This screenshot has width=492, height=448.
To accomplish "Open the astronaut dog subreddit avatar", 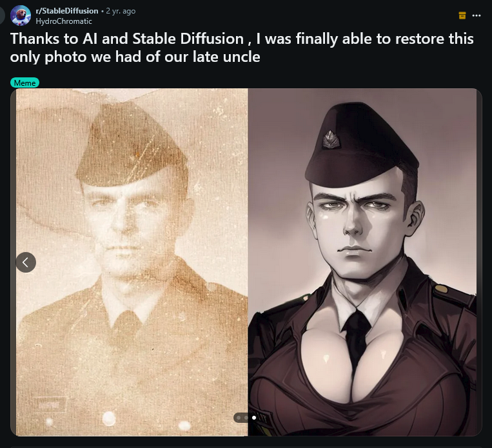I will pos(21,15).
